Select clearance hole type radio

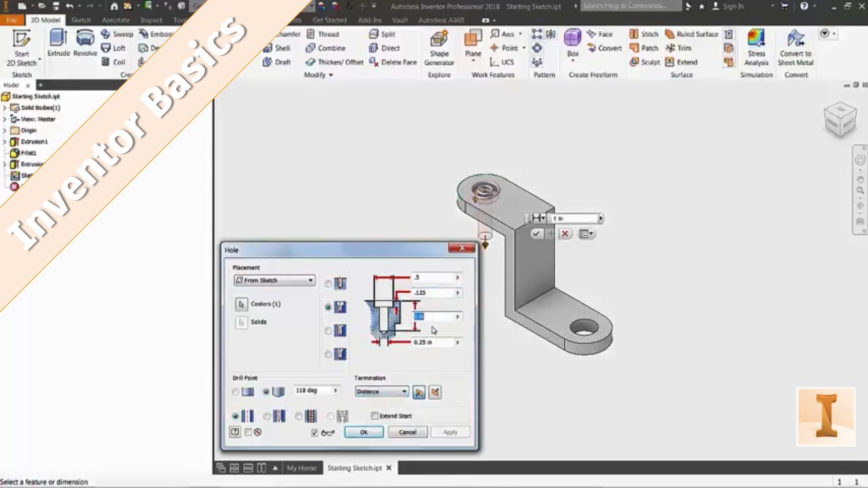click(267, 416)
